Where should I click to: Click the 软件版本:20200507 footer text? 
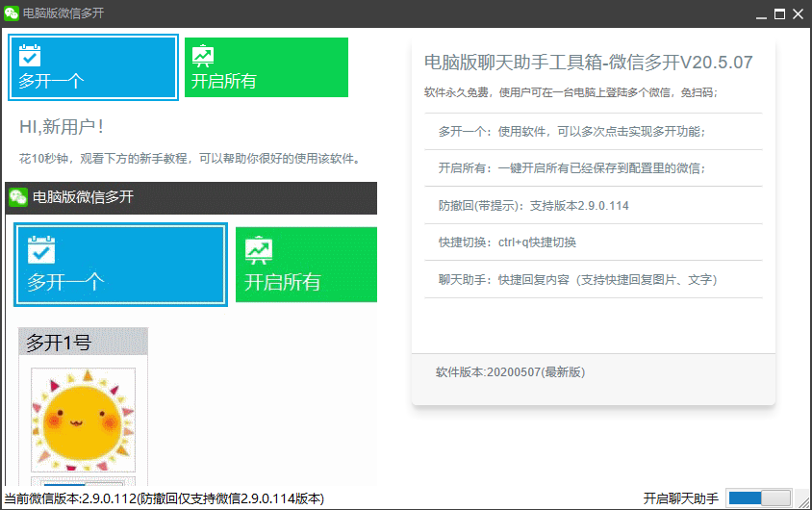[x=510, y=371]
